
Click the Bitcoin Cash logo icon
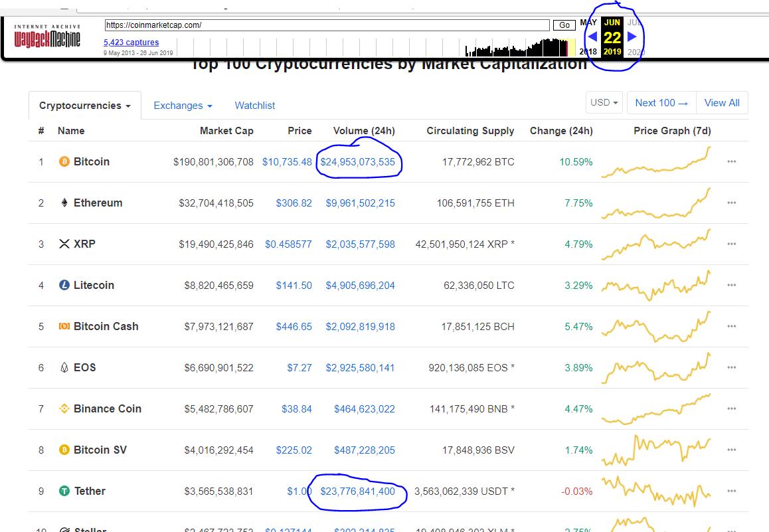[64, 326]
